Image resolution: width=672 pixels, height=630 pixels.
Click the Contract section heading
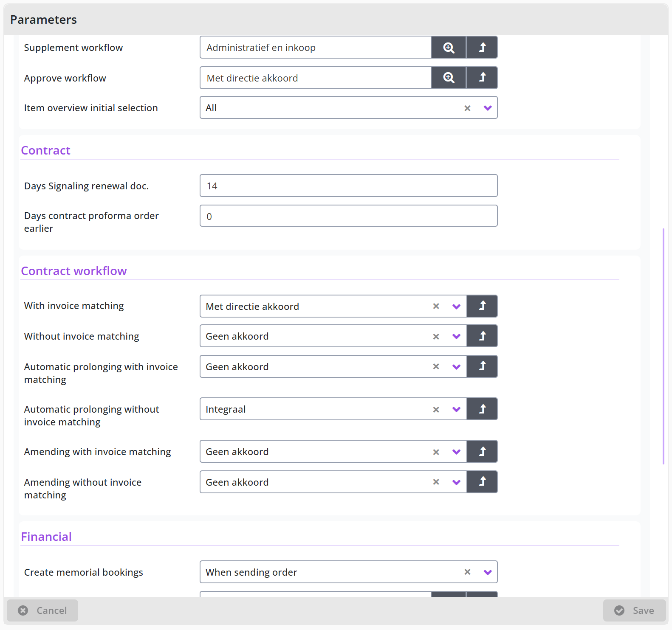45,150
